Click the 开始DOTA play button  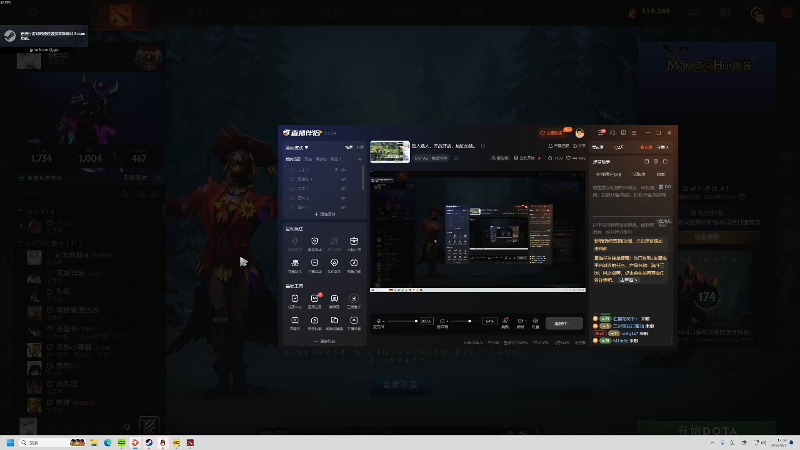pyautogui.click(x=707, y=430)
